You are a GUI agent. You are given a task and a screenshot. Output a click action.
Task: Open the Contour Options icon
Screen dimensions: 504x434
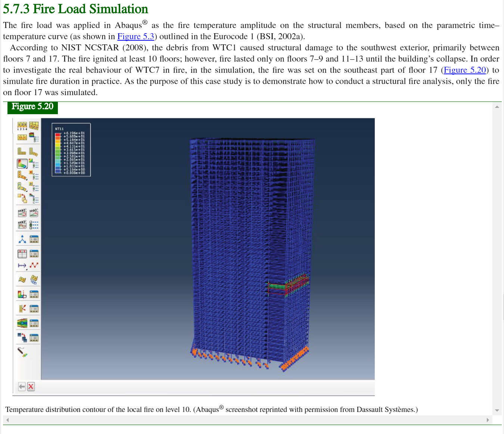pyautogui.click(x=34, y=163)
